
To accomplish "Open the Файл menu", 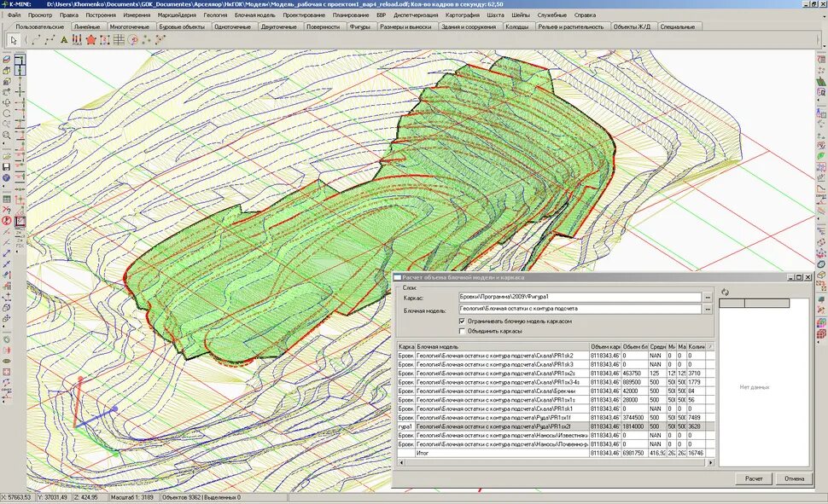I will pos(15,15).
